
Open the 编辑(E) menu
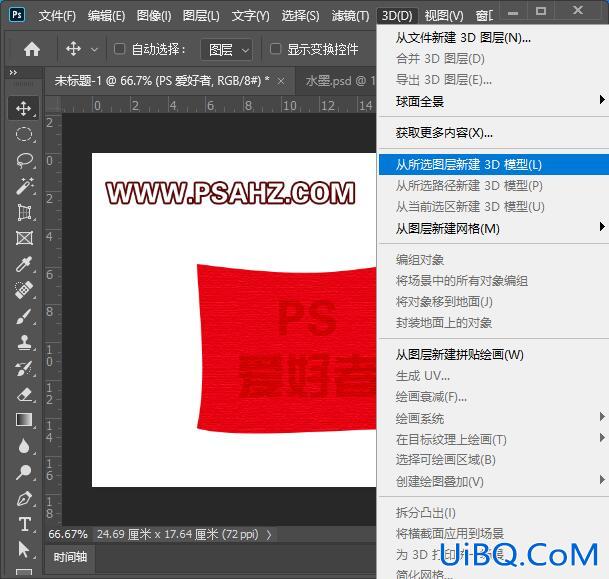tap(106, 16)
